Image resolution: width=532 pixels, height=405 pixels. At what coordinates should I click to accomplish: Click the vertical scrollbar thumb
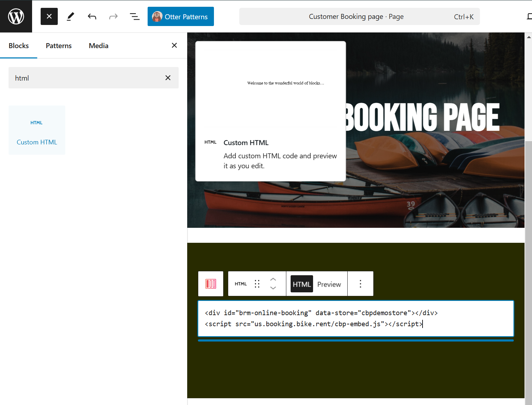coord(528,273)
